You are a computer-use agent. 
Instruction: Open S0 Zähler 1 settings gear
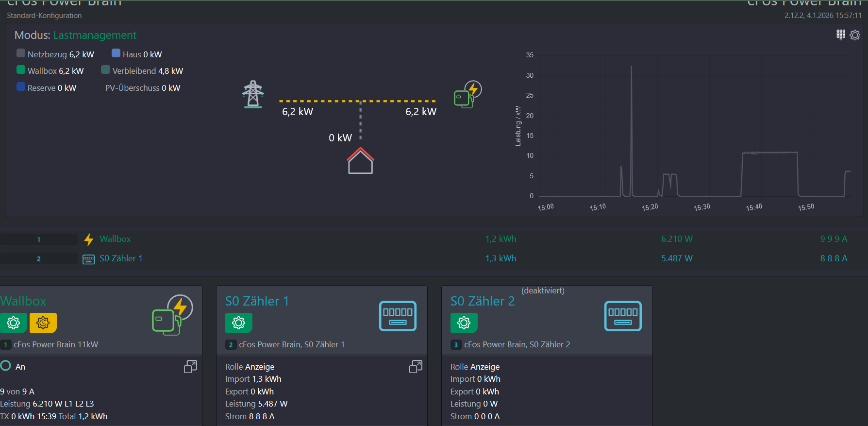238,323
